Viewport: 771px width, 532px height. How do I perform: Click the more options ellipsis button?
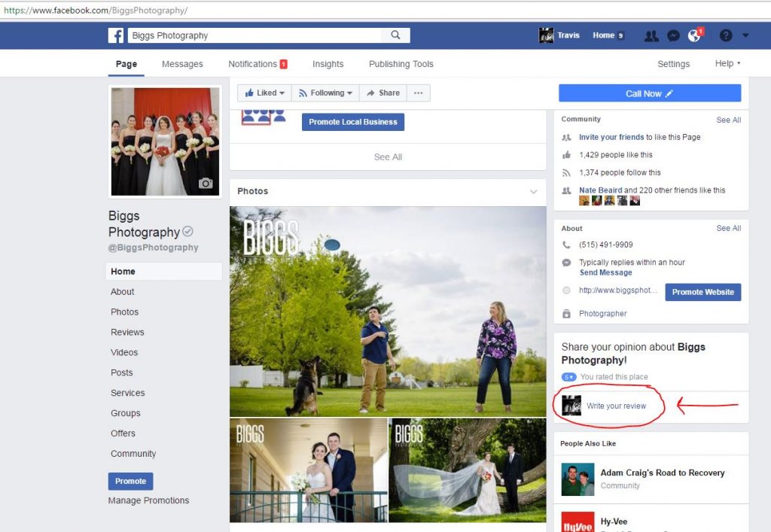point(419,93)
